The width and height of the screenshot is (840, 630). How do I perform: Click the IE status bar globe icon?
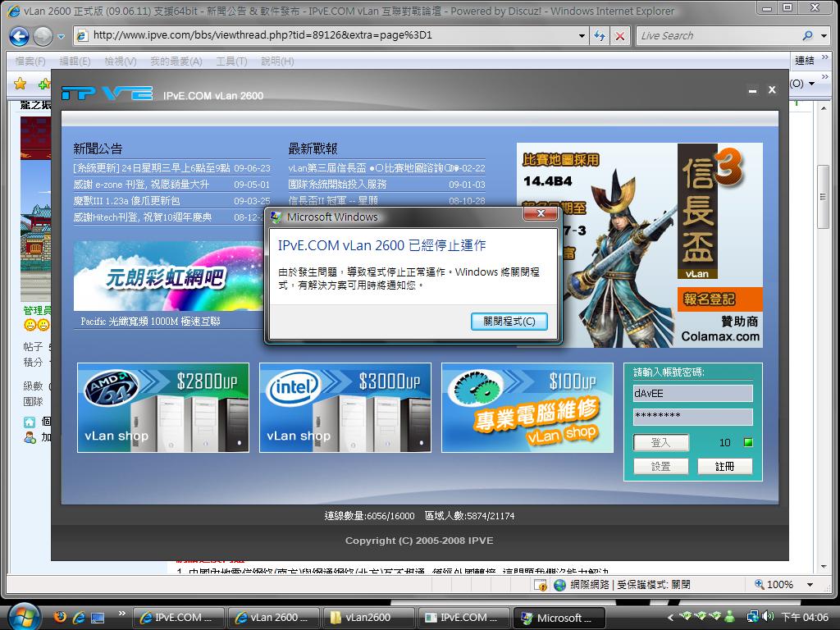pos(559,585)
